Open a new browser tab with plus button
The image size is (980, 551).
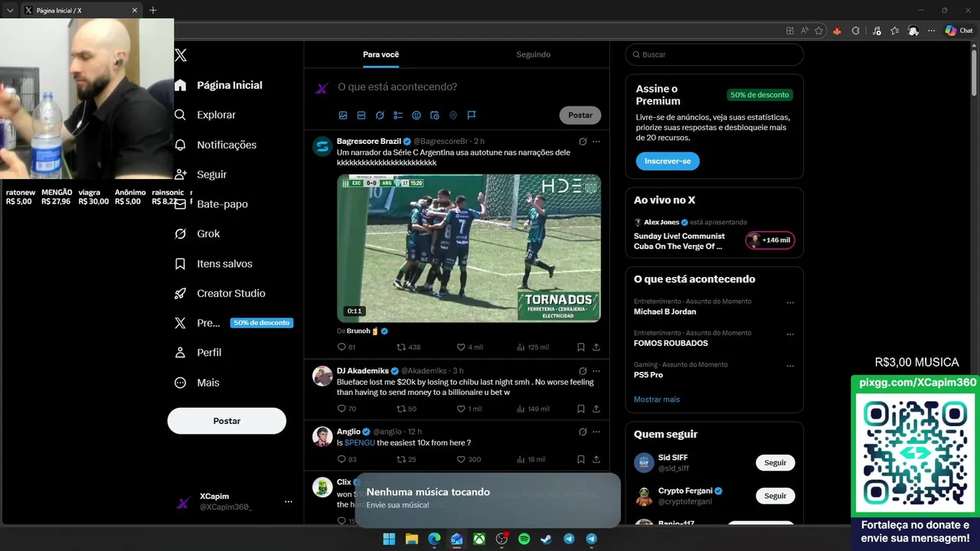(153, 10)
